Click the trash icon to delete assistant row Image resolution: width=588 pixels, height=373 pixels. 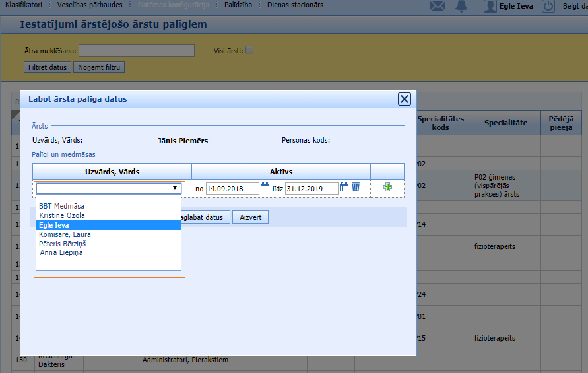(x=356, y=187)
